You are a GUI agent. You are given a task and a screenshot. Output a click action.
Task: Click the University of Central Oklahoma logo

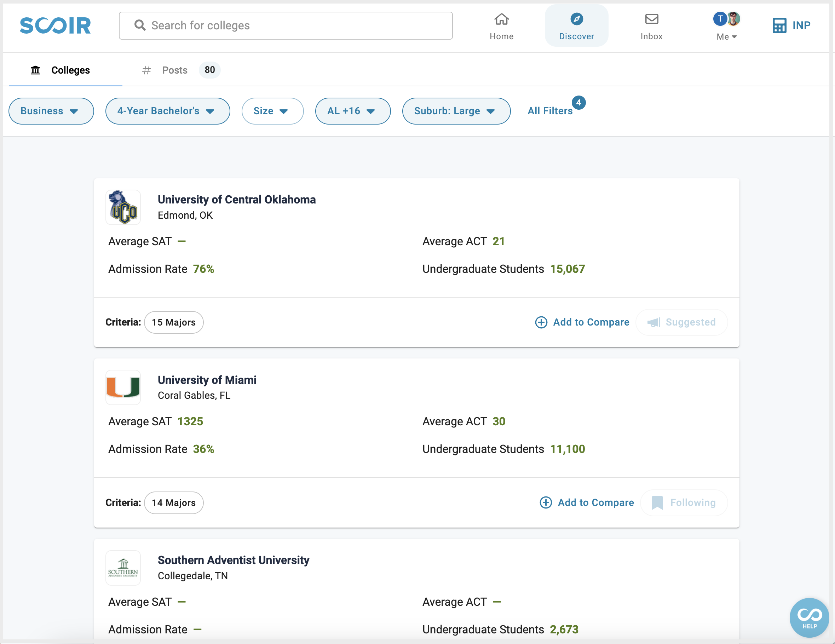coord(123,207)
